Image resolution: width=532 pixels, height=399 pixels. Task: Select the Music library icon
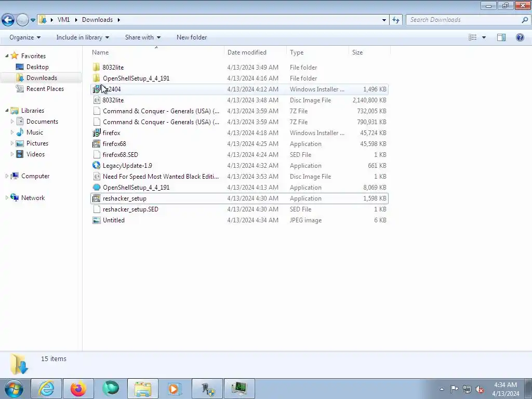point(20,132)
